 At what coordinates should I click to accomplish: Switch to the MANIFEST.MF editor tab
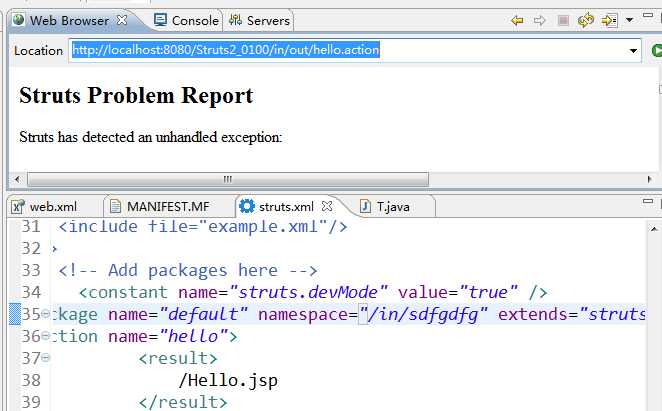click(160, 207)
